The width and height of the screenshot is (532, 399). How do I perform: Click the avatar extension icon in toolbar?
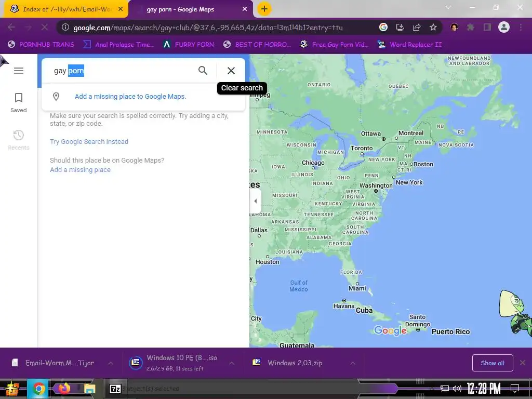coord(454,27)
